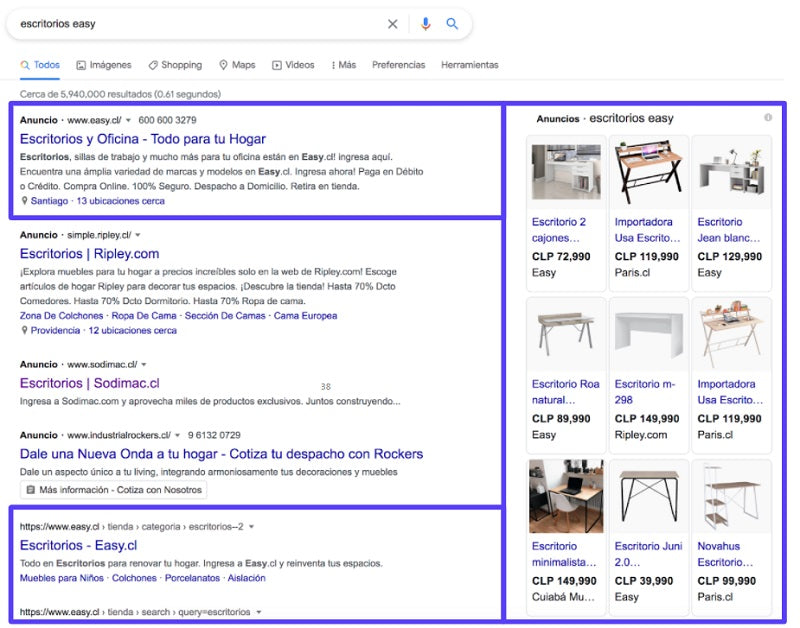Switch to the Imágenes tab
This screenshot has width=800, height=628.
tap(104, 65)
